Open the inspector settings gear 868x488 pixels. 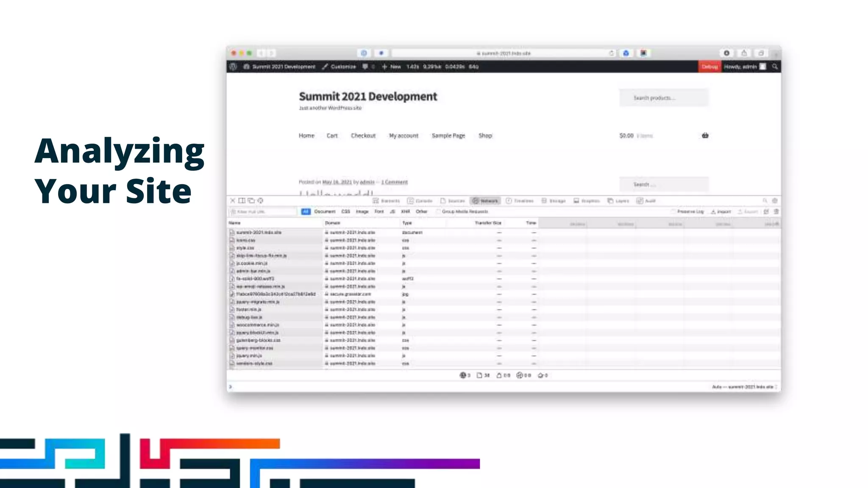point(775,201)
